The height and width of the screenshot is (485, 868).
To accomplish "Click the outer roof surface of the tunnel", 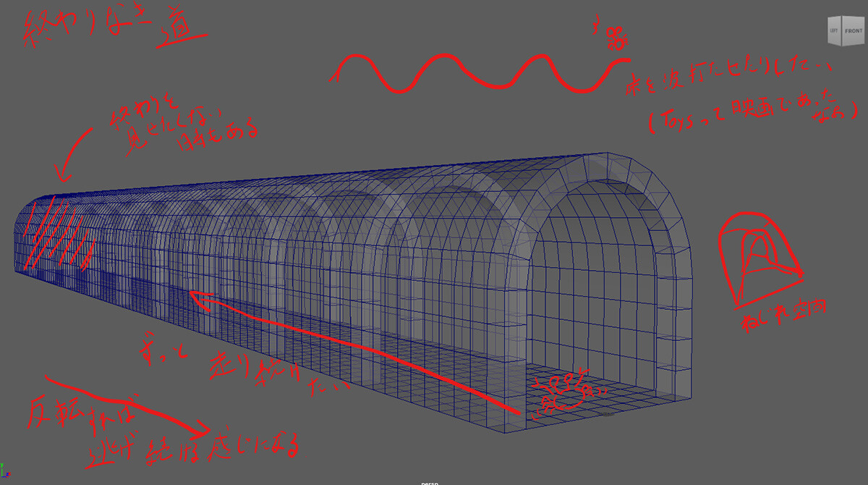I will pyautogui.click(x=362, y=188).
